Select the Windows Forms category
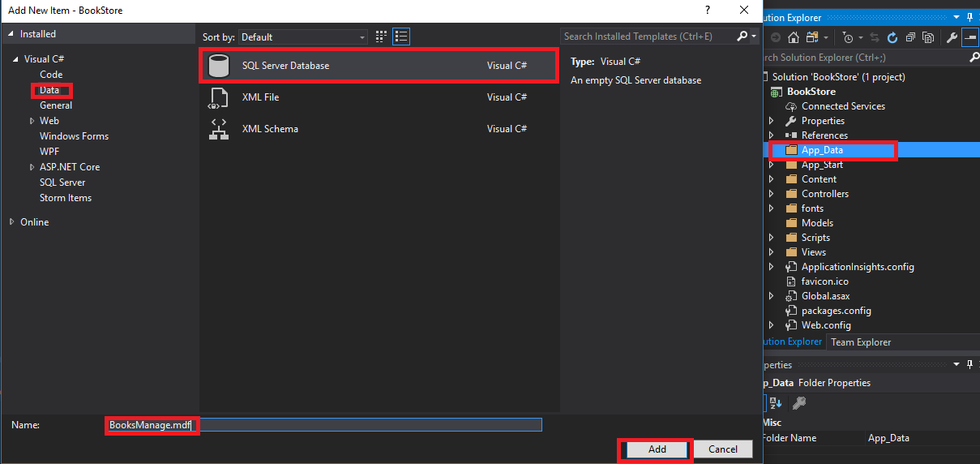 point(74,136)
